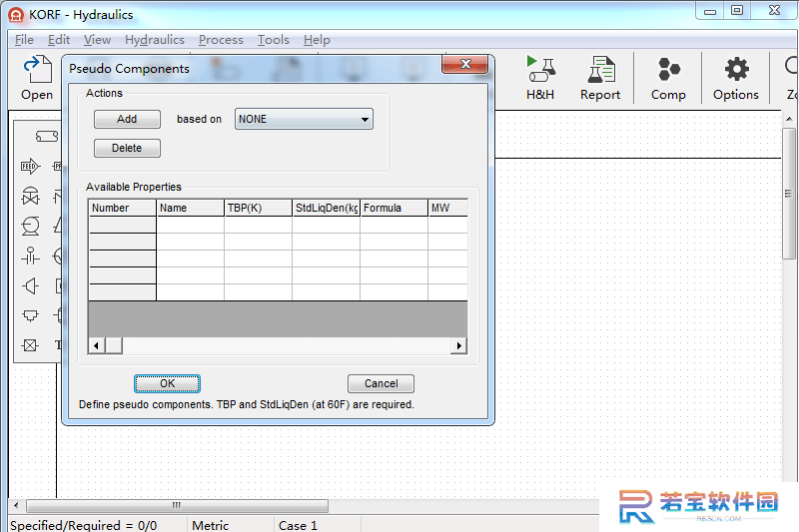
Task: Click the Name column header
Action: tap(190, 208)
